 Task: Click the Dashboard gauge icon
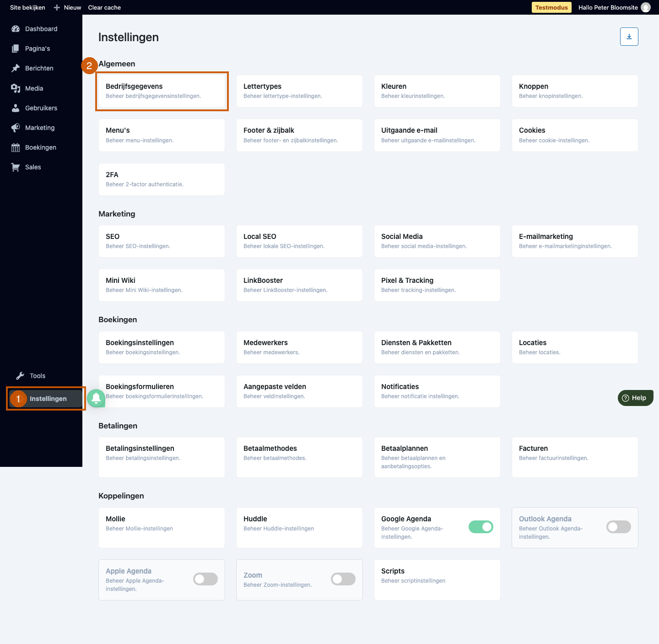point(16,29)
